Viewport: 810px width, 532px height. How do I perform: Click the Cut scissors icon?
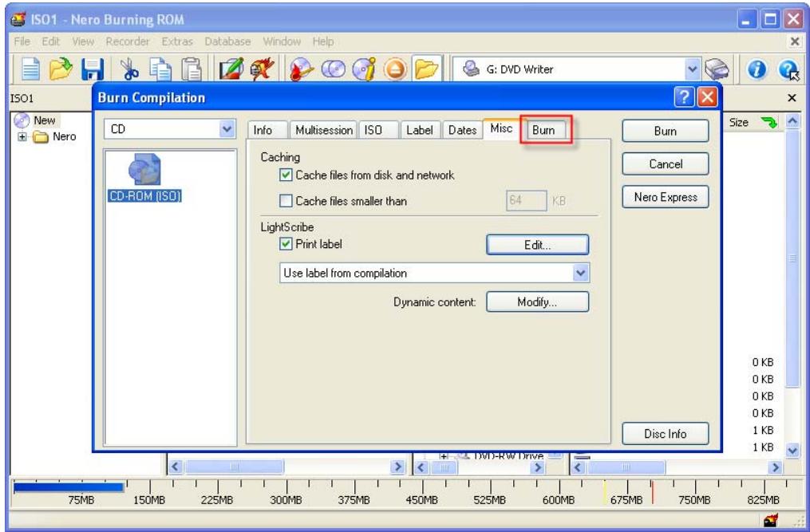point(128,69)
